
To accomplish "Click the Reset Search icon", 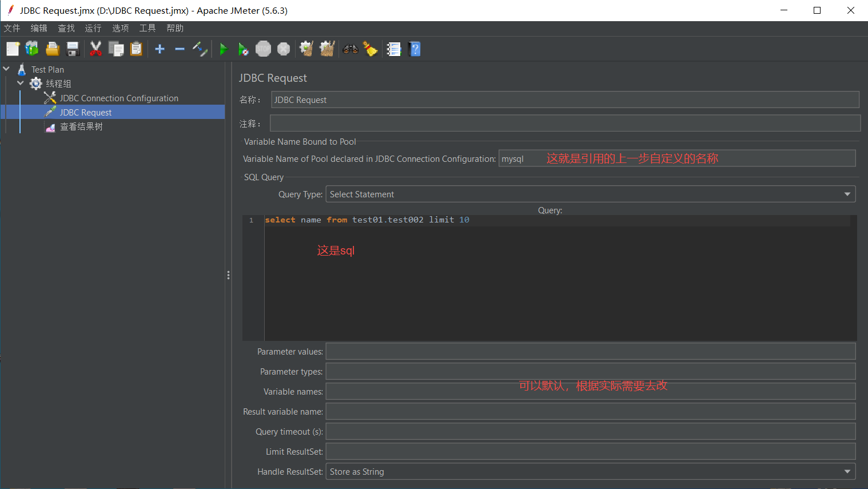I will pos(371,49).
